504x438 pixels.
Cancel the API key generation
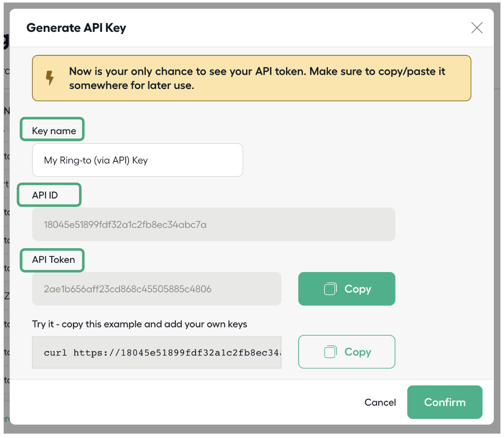(x=380, y=402)
